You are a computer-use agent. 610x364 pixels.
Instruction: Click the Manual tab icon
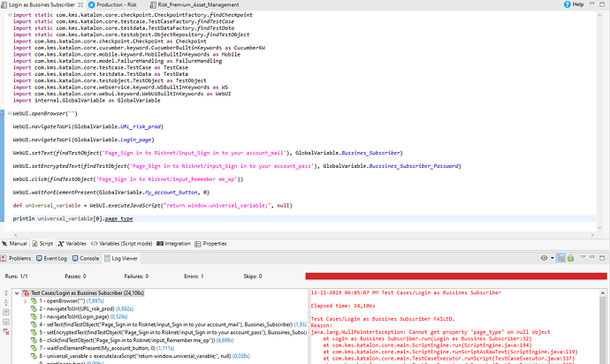[x=4, y=244]
